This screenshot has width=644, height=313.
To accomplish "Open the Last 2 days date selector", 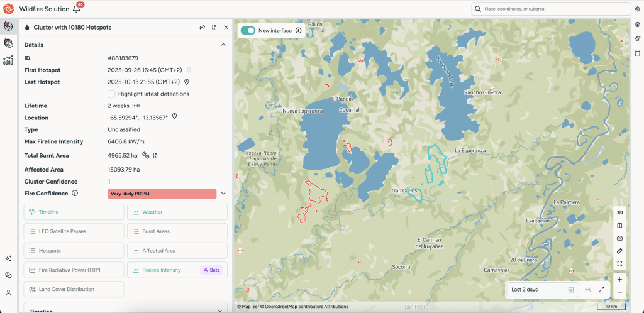I will click(542, 290).
